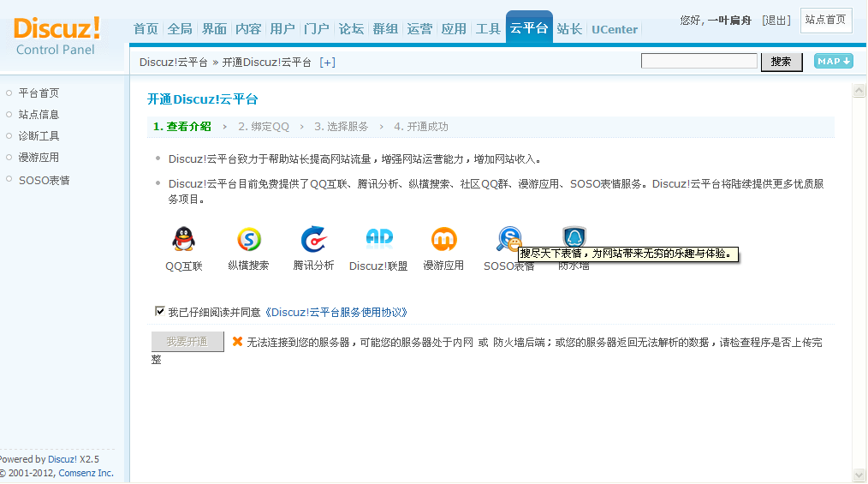Open the 用户 top menu
868x484 pixels.
(x=282, y=29)
